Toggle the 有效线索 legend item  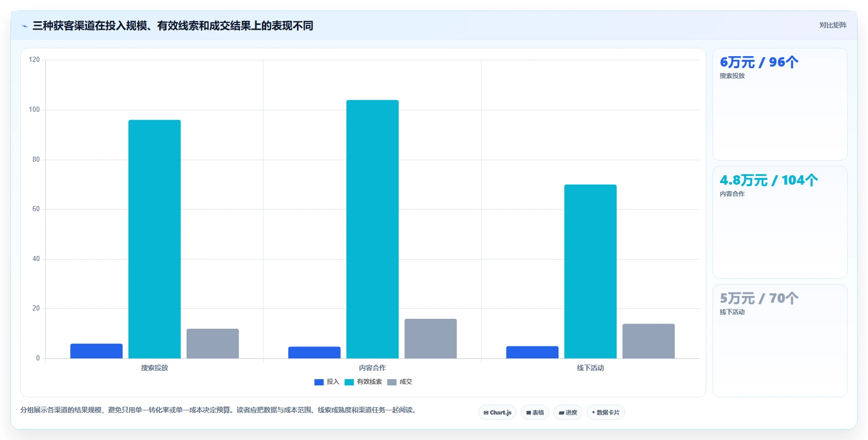[363, 382]
